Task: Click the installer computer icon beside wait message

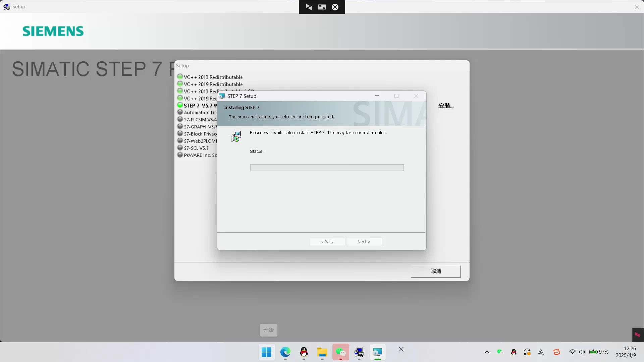Action: click(x=236, y=136)
